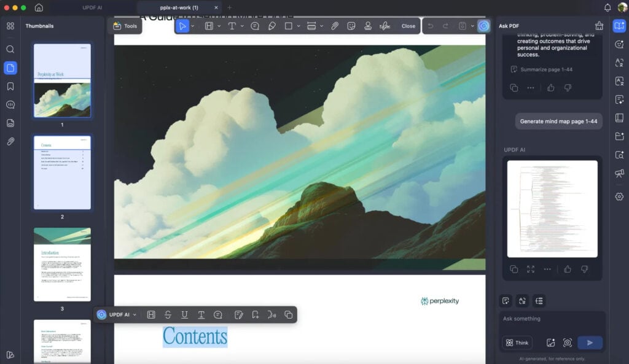Send the message with arrow button
The height and width of the screenshot is (364, 629).
pos(590,343)
